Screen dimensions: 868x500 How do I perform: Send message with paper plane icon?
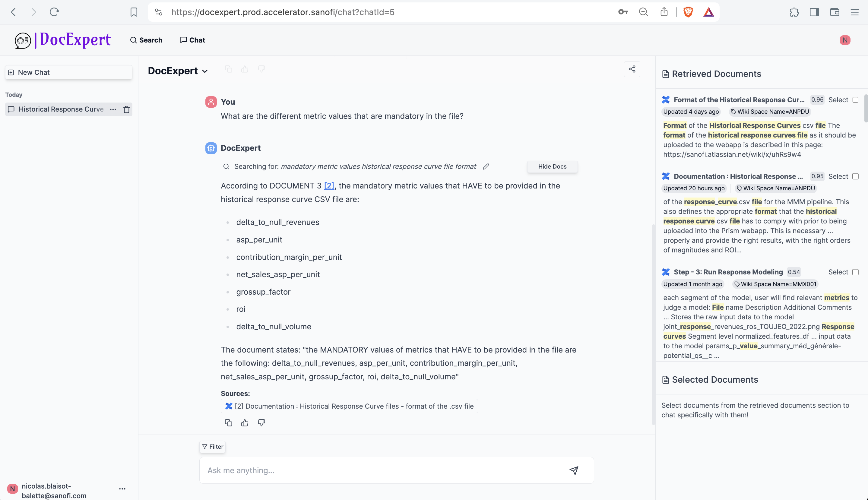point(574,470)
